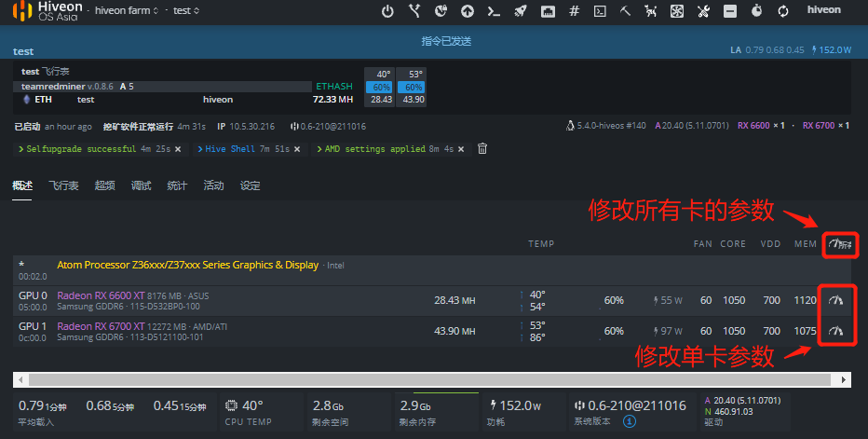Dismiss the Selfupgrade successful message
This screenshot has width=868, height=439.
[x=177, y=149]
